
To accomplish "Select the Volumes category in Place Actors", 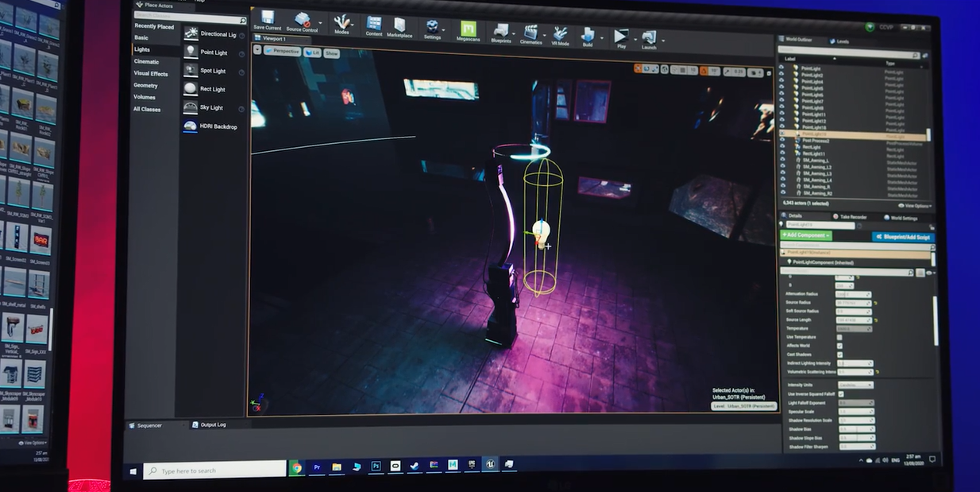I will point(145,97).
